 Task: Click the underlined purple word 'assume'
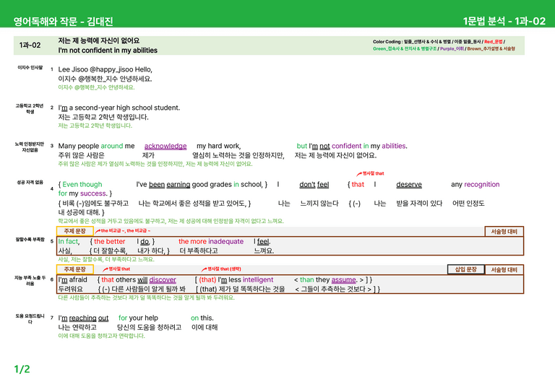point(343,279)
